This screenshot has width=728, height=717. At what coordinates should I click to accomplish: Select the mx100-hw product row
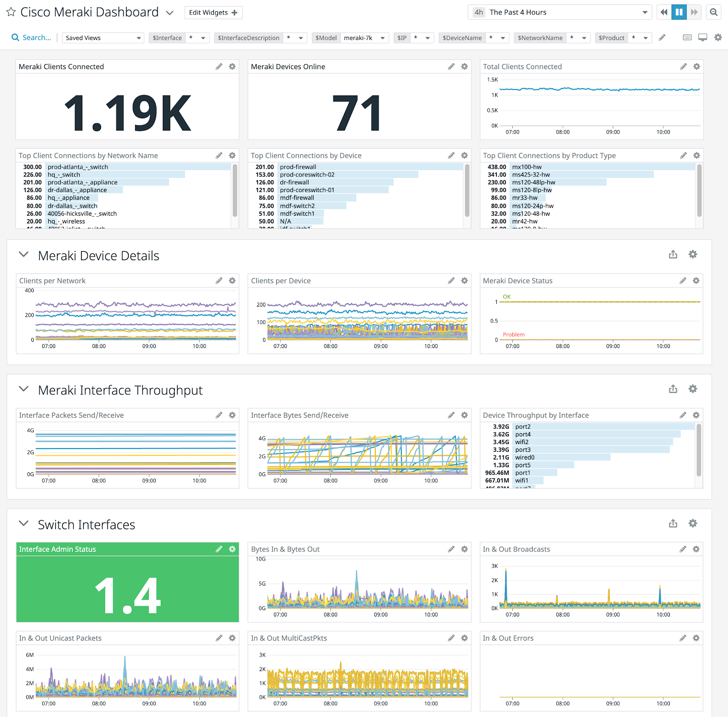[x=588, y=167]
